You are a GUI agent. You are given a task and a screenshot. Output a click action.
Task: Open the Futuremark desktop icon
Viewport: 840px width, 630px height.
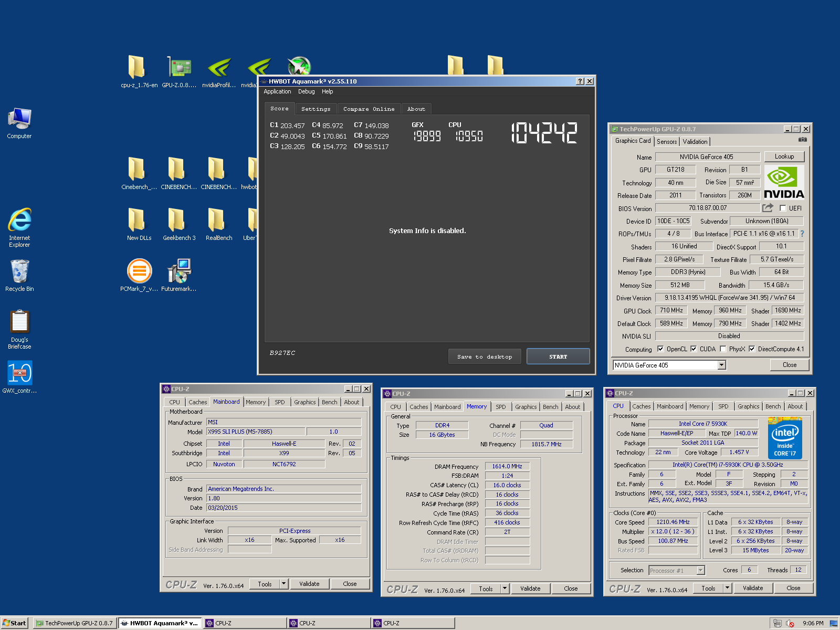pyautogui.click(x=179, y=275)
